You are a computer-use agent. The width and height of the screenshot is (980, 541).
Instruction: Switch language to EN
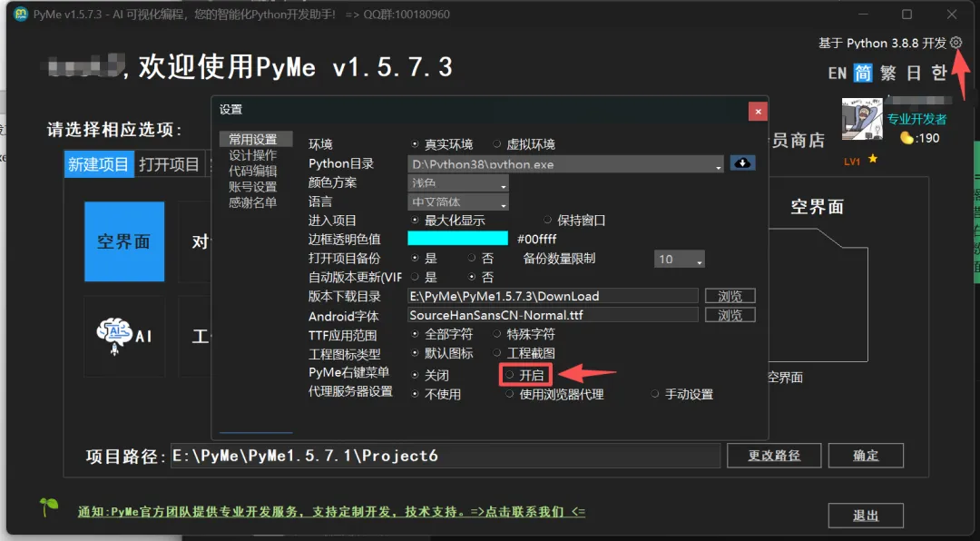(838, 74)
